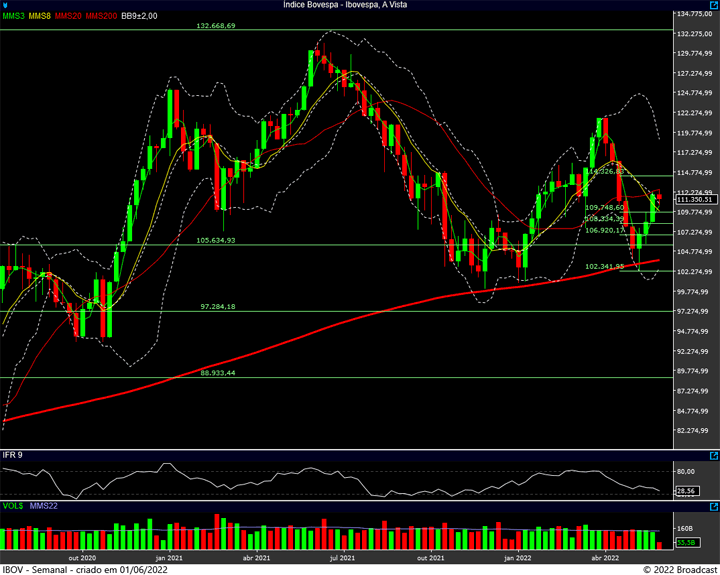This screenshot has height=575, width=720.
Task: Select the MMS22 volume average label
Action: pos(44,506)
